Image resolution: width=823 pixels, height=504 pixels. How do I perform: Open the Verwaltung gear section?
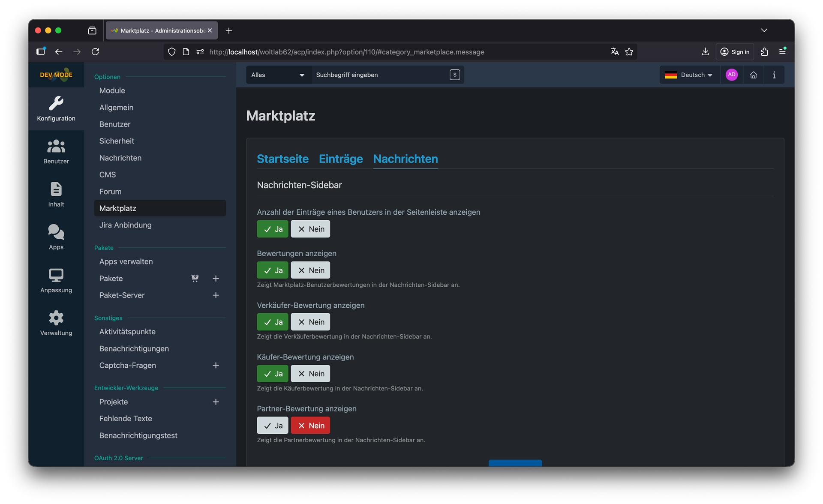(56, 323)
